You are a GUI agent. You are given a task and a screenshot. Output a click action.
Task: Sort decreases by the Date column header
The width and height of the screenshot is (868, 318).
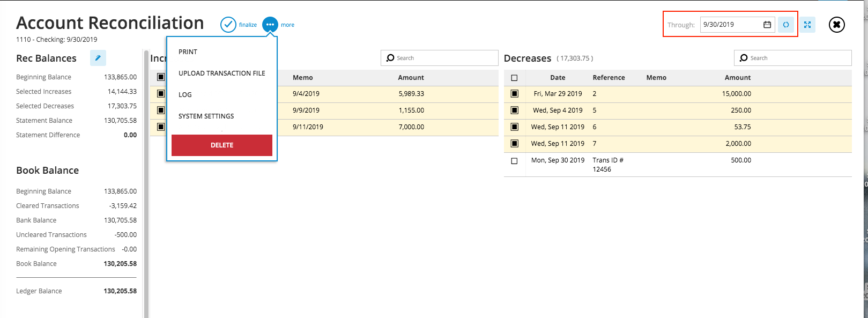[558, 78]
